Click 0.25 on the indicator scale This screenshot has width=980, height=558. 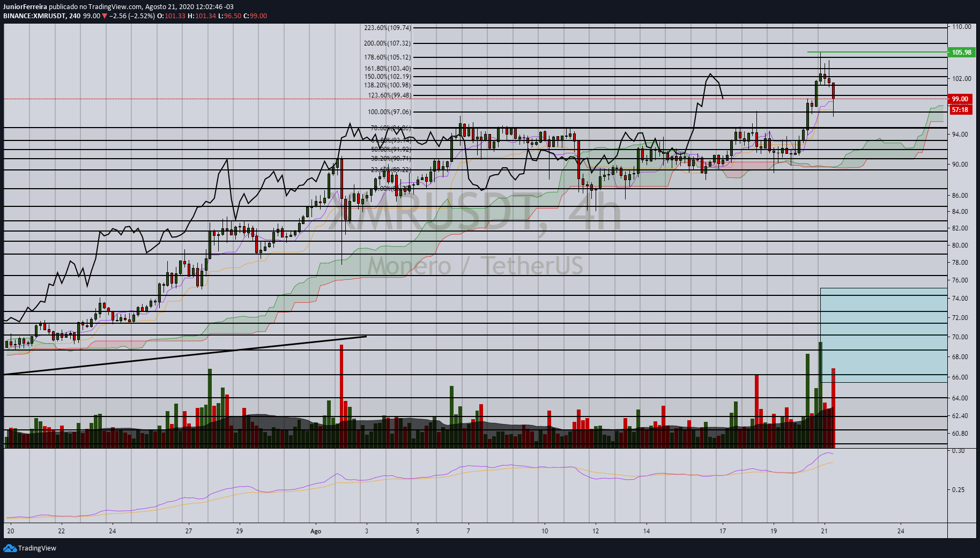[959, 490]
